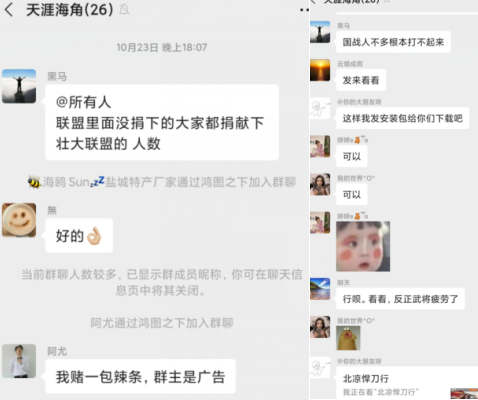
Task: Tap the sketch avatar beside 这样我发安装包 message
Action: coord(320,108)
